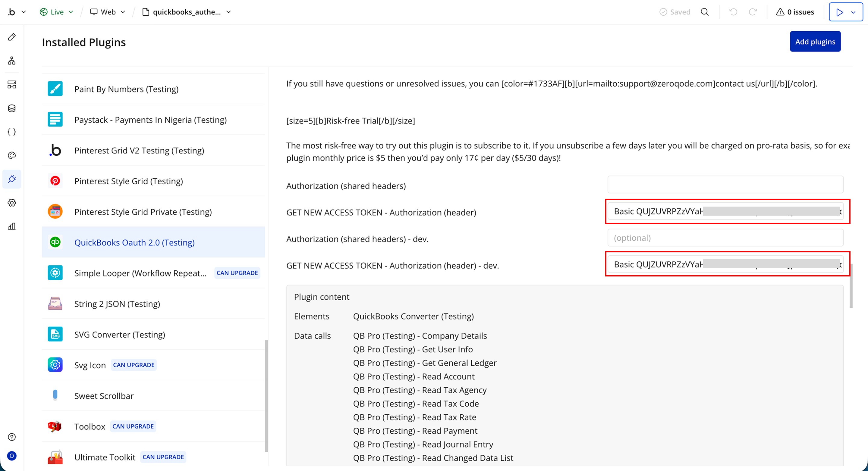The image size is (868, 471).
Task: Open the Data tab database icon
Action: coord(12,108)
